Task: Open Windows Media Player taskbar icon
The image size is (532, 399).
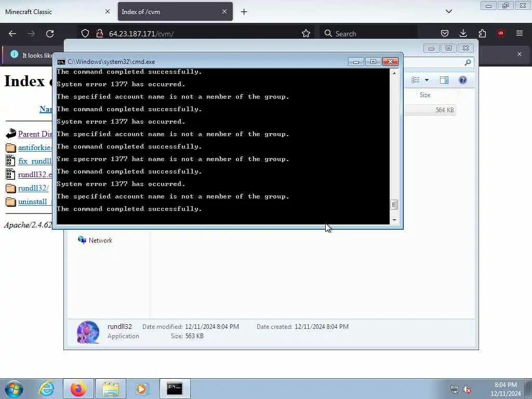Action: pos(141,389)
